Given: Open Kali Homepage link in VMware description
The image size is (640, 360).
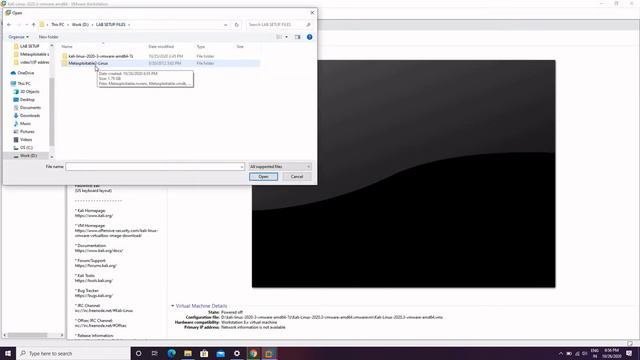Looking at the screenshot, I should tap(94, 216).
